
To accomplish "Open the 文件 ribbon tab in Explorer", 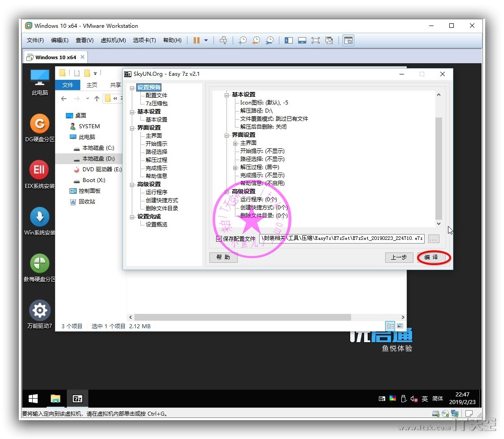I will click(68, 85).
